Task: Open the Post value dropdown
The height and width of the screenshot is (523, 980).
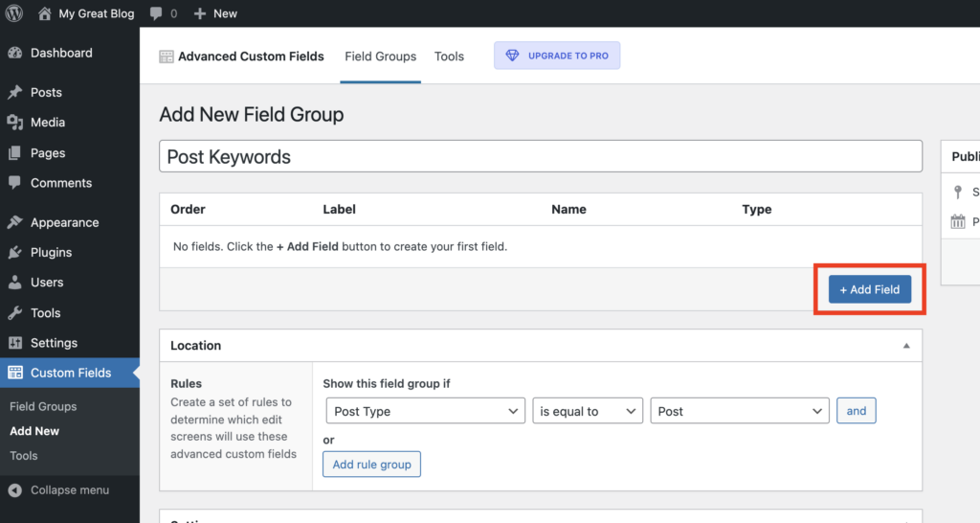Action: click(x=740, y=411)
